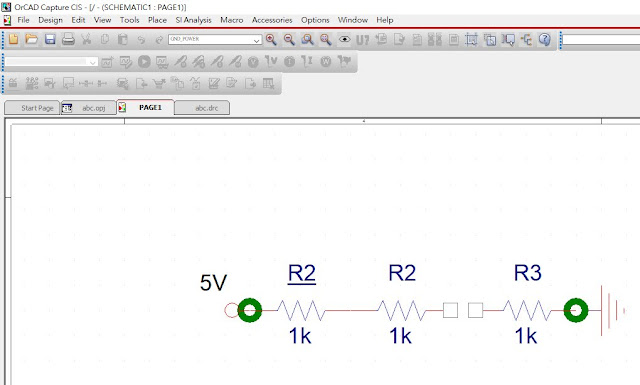Image resolution: width=640 pixels, height=385 pixels.
Task: Click the U? annotate icon
Action: 362,40
